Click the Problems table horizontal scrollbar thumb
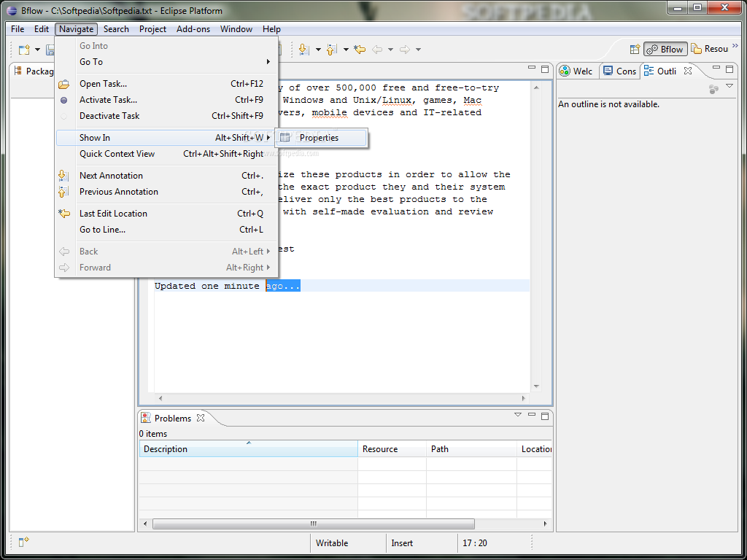 click(x=314, y=524)
